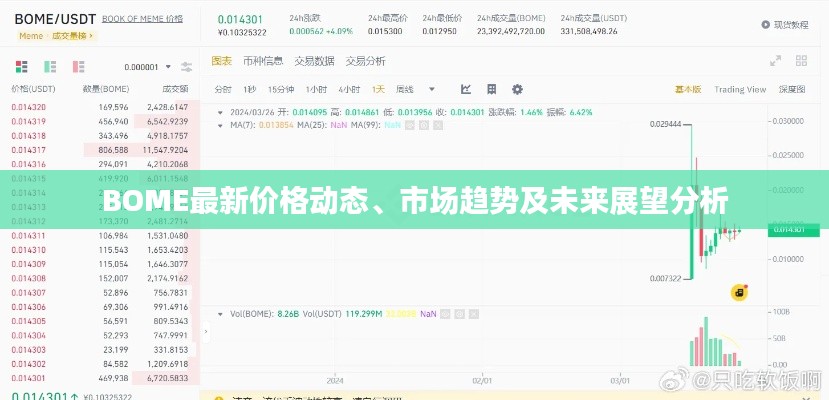Select ask price 0.014320 row
This screenshot has height=400, width=829.
[100, 107]
